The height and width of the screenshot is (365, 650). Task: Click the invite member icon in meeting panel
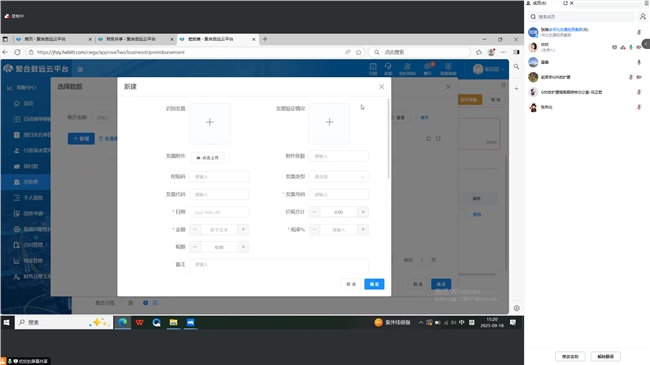(x=643, y=17)
